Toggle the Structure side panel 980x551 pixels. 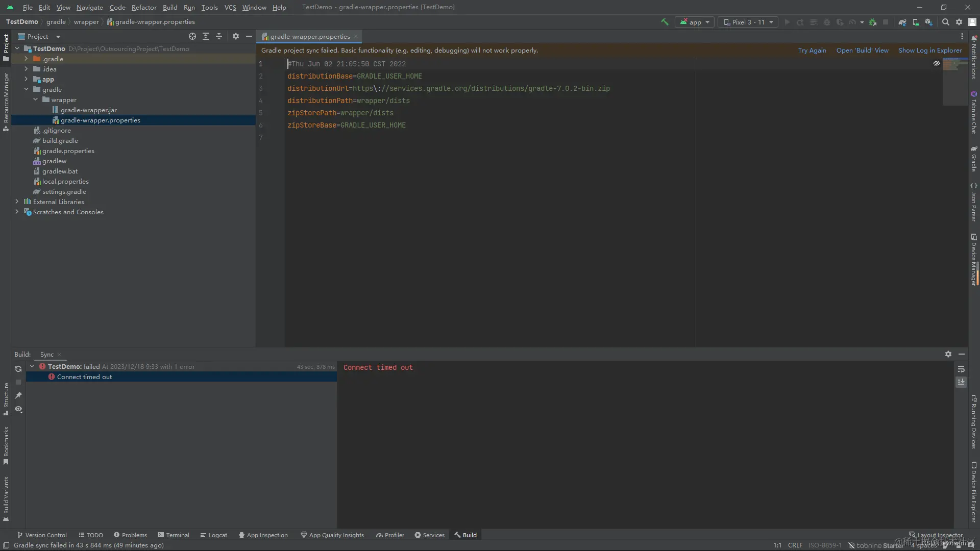coord(6,399)
